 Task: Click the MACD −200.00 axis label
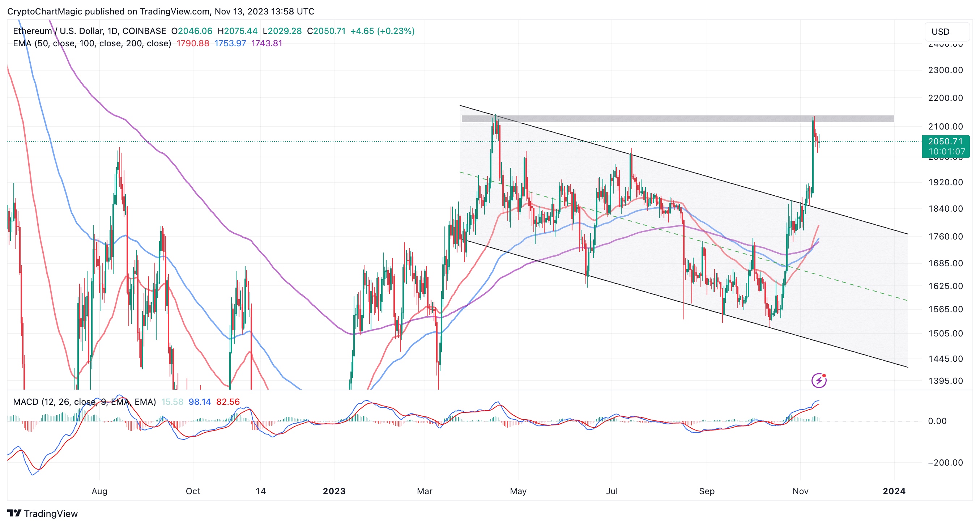(945, 462)
